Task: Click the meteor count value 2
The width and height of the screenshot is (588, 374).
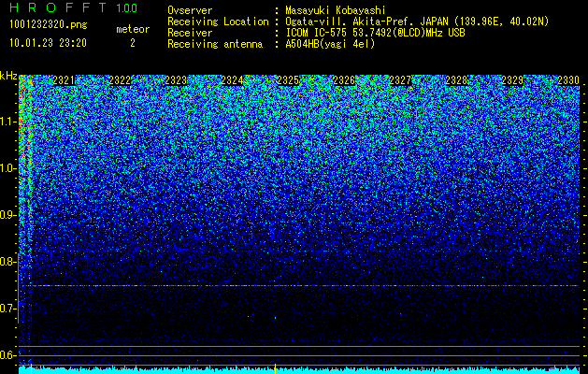Action: [x=133, y=43]
